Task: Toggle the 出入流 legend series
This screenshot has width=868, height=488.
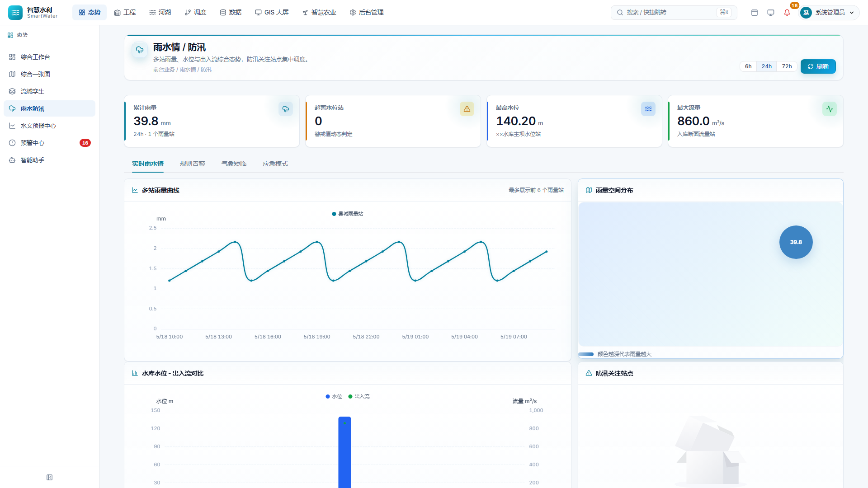Action: coord(359,396)
